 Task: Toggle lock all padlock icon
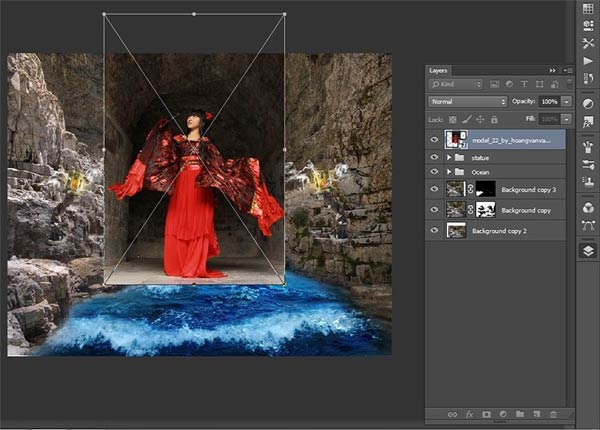(x=494, y=119)
